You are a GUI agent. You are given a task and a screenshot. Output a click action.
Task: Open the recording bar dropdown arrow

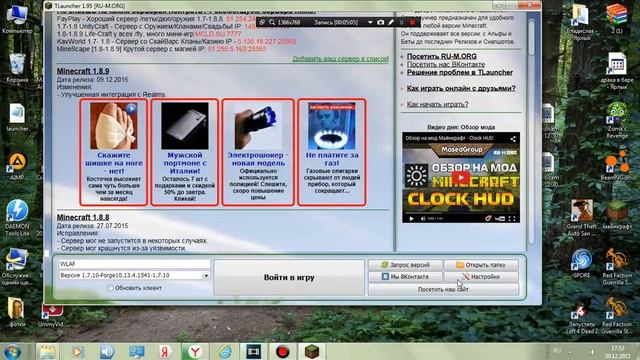370,22
